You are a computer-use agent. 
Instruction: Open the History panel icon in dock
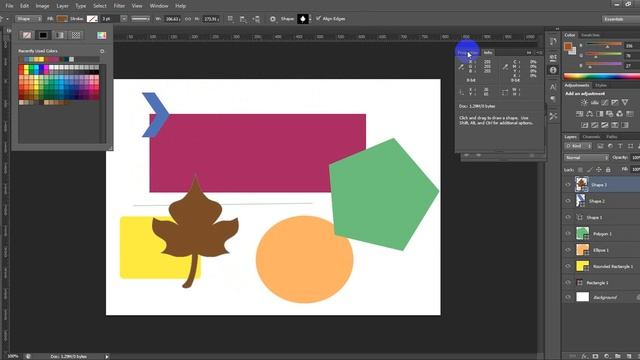553,42
